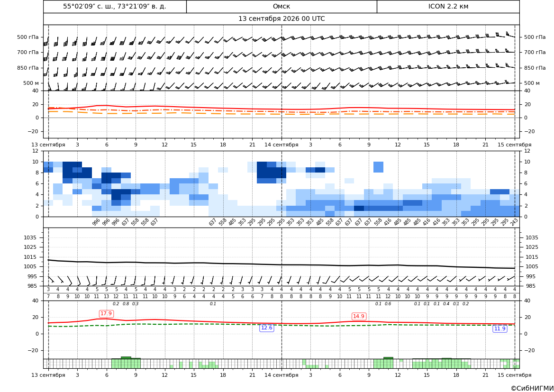Click the 0.8 precipitation amount value
Viewport: 554px width, 392px height.
click(x=126, y=304)
